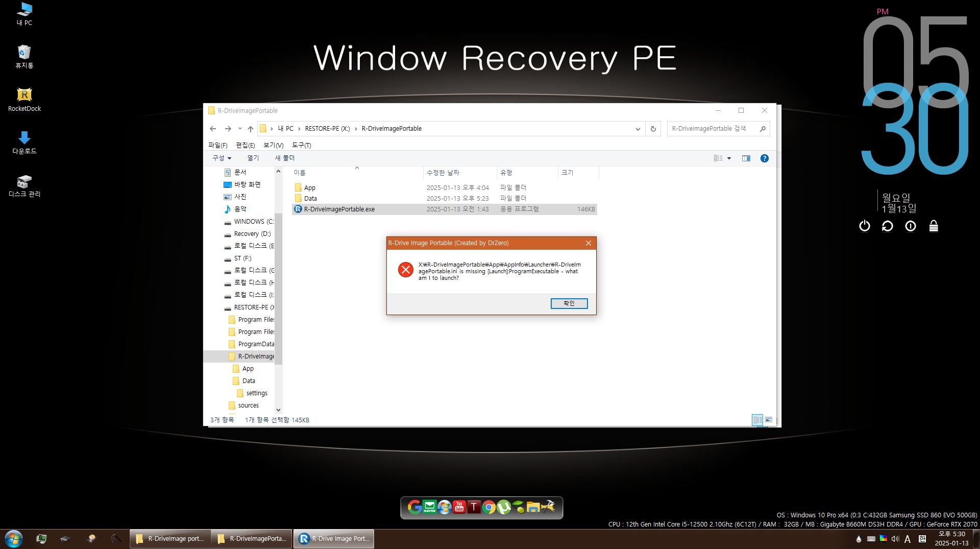The image size is (980, 549).
Task: Select Recovery (D:) in navigation pane
Action: tap(248, 234)
